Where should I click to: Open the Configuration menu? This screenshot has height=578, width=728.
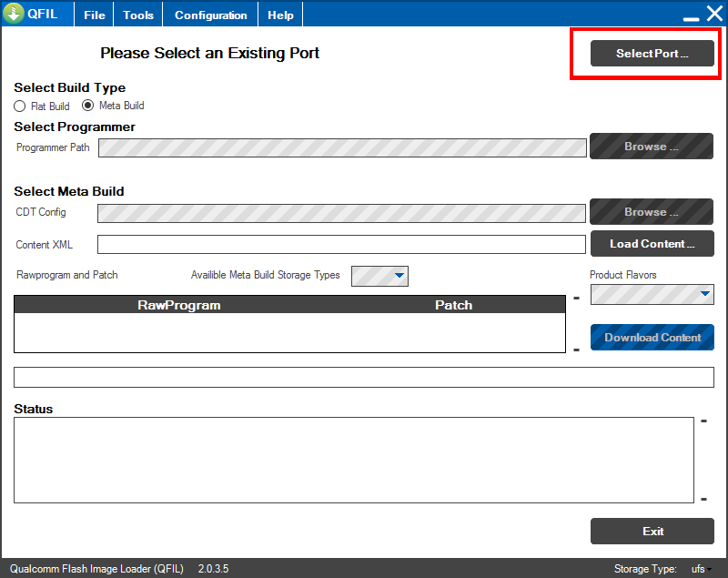(211, 15)
